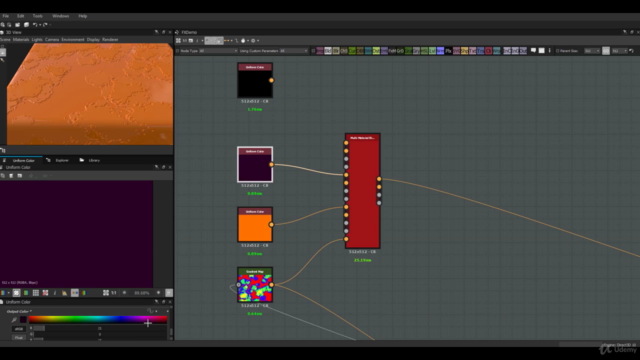640x360 pixels.
Task: Open the 3D View Camera menu
Action: (52, 40)
